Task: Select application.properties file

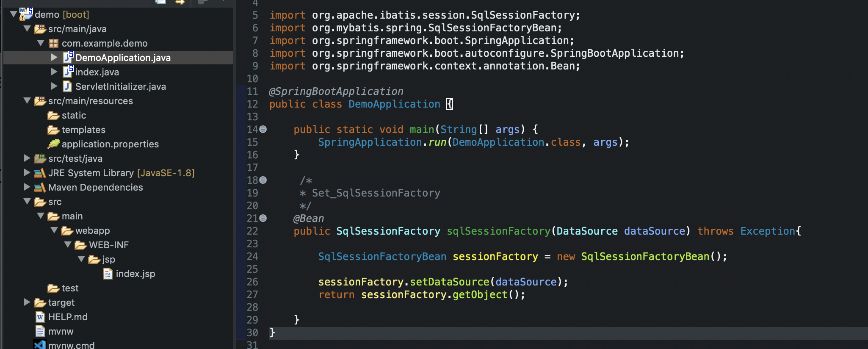Action: (x=110, y=144)
